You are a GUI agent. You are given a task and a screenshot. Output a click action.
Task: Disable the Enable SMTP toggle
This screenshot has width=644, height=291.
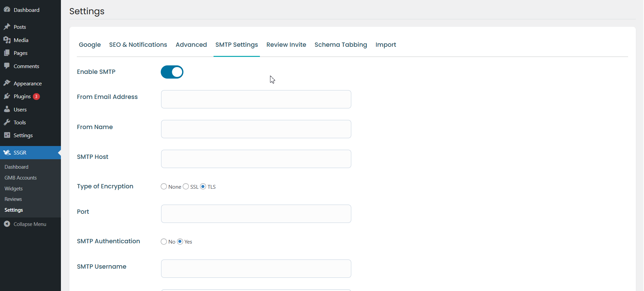[172, 72]
